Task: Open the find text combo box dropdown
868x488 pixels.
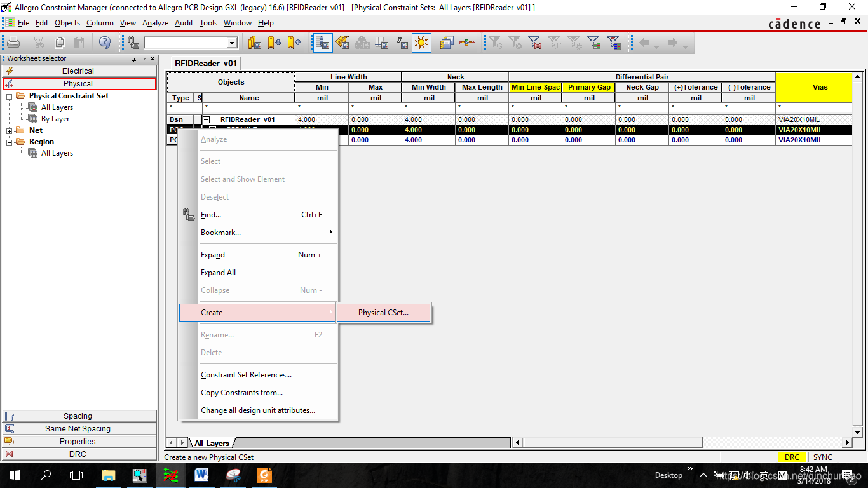Action: tap(232, 43)
